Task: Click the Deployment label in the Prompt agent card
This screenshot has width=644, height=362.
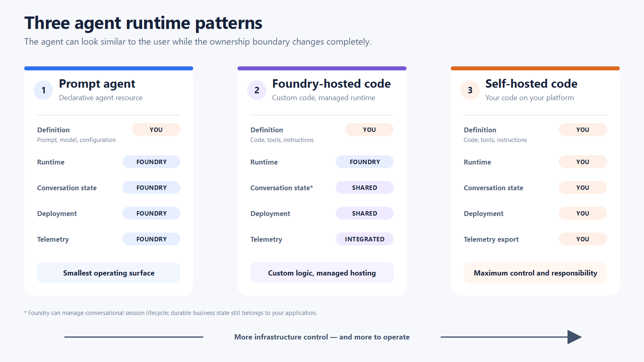Action: pyautogui.click(x=57, y=214)
